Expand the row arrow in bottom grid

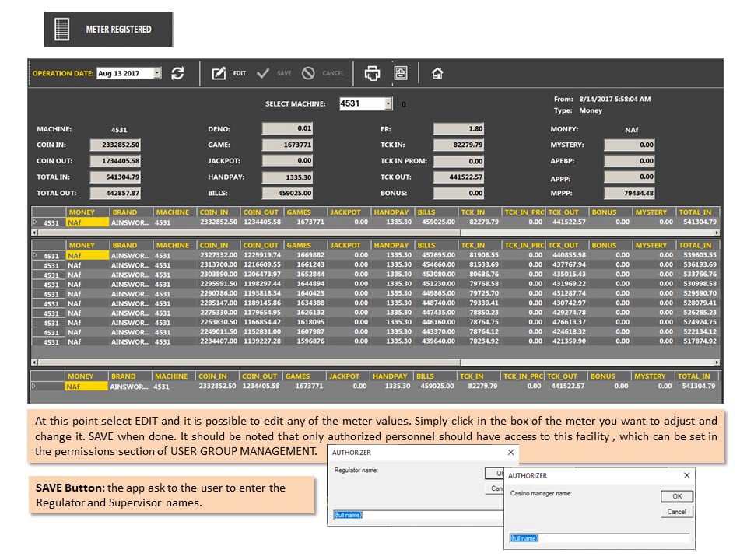click(33, 386)
